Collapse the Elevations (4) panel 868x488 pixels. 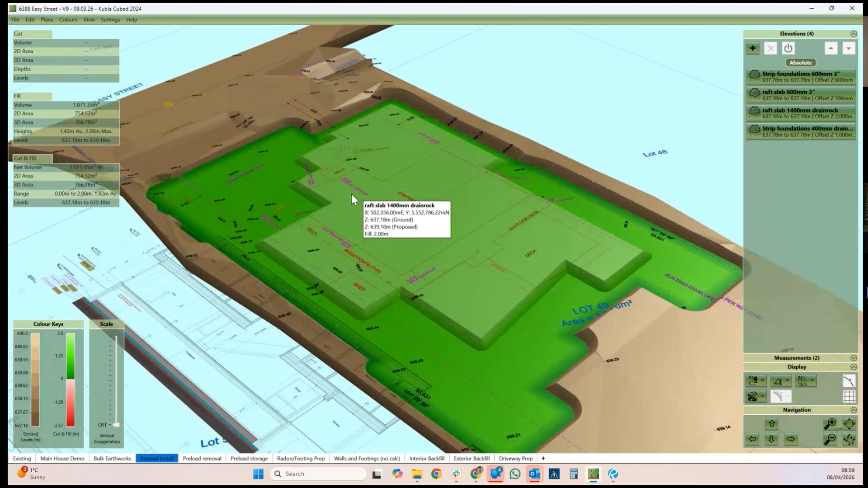[854, 34]
